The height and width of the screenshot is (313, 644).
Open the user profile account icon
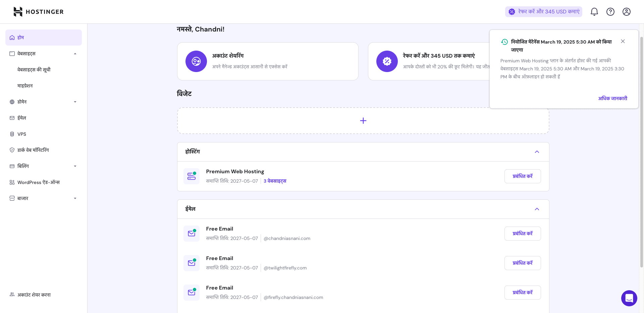pos(626,12)
